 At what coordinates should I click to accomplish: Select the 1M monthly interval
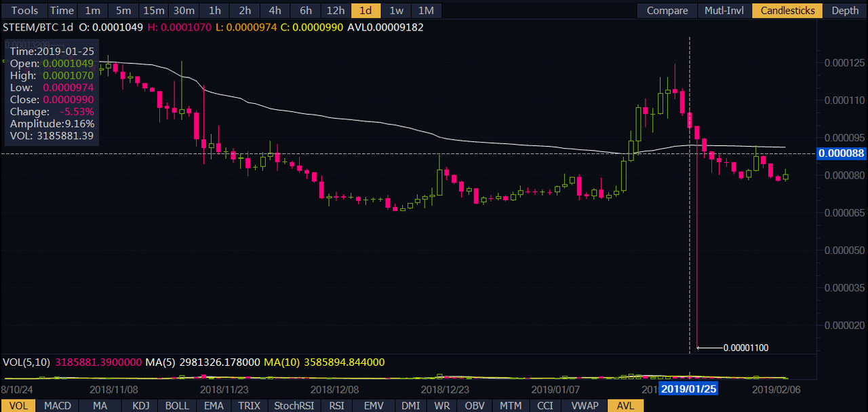pyautogui.click(x=426, y=10)
